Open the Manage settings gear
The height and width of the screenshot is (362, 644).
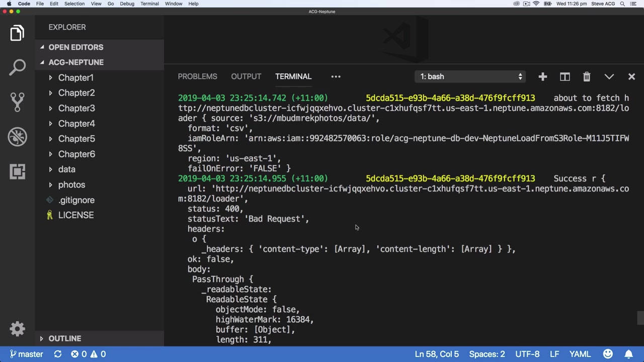point(17,329)
